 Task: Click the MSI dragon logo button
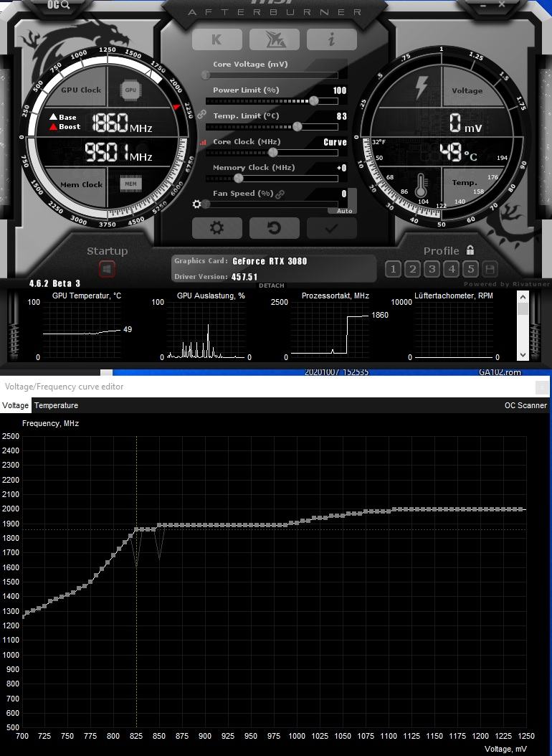pyautogui.click(x=274, y=39)
